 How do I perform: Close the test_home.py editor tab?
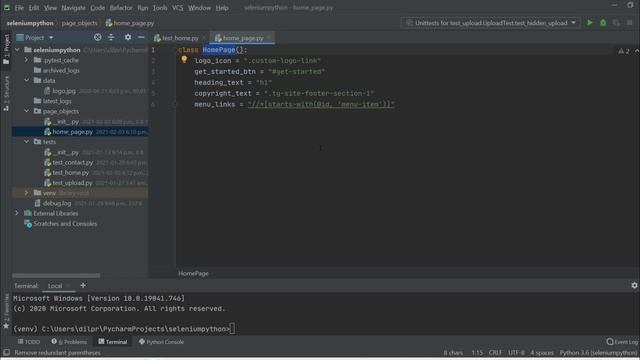(204, 38)
